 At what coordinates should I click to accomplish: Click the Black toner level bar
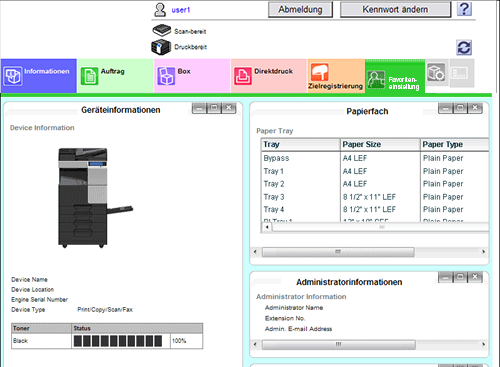(118, 341)
